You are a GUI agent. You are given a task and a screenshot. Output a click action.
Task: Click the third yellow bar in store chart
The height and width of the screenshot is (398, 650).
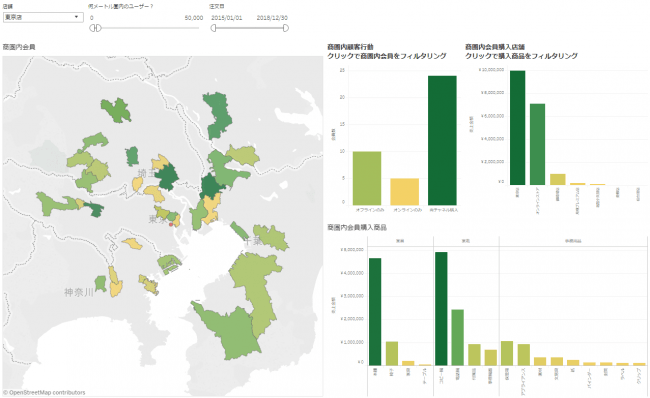pos(558,180)
